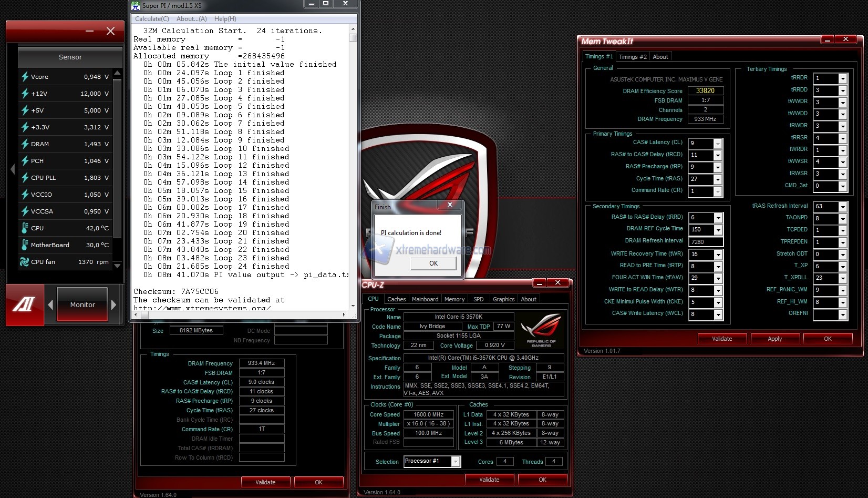
Task: Expand the Processor #1 selection dropdown
Action: pyautogui.click(x=456, y=461)
